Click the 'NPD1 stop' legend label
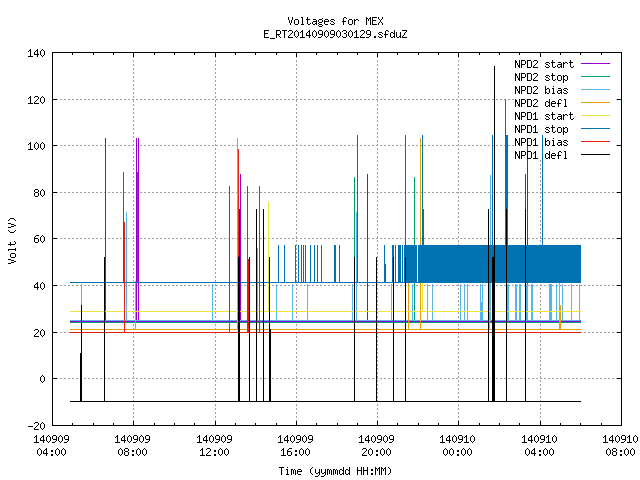The height and width of the screenshot is (480, 640). 541,129
